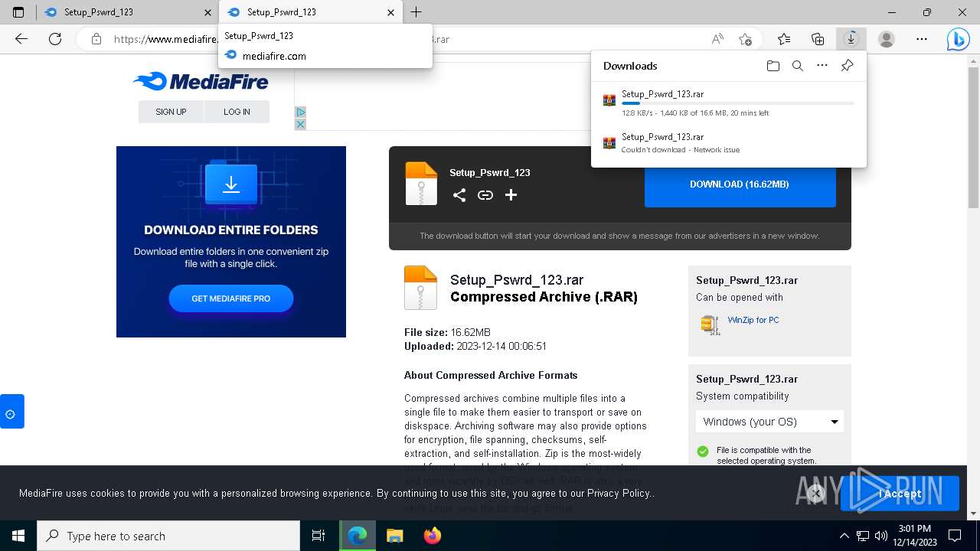Viewport: 980px width, 551px height.
Task: Open the browser profile icon
Action: (887, 39)
